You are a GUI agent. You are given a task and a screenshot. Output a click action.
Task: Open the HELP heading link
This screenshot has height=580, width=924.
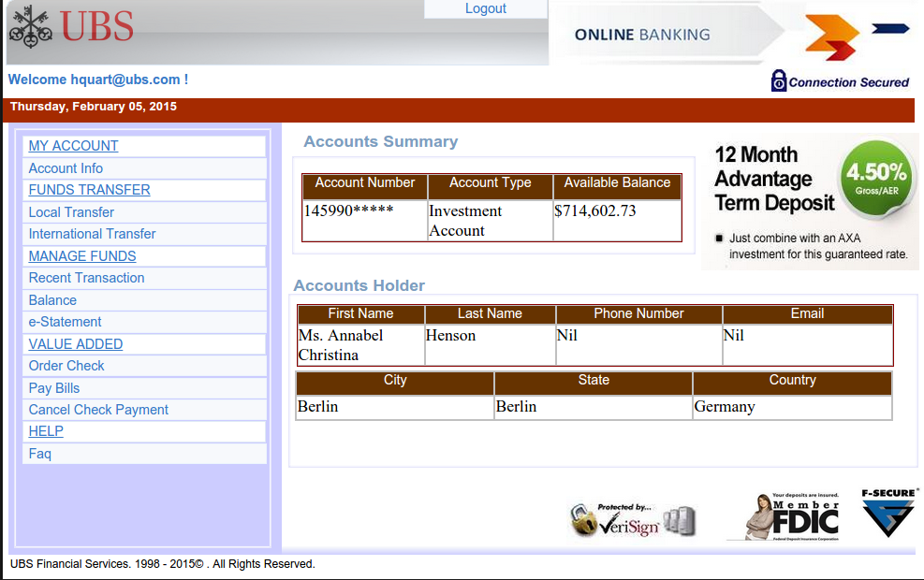point(46,431)
